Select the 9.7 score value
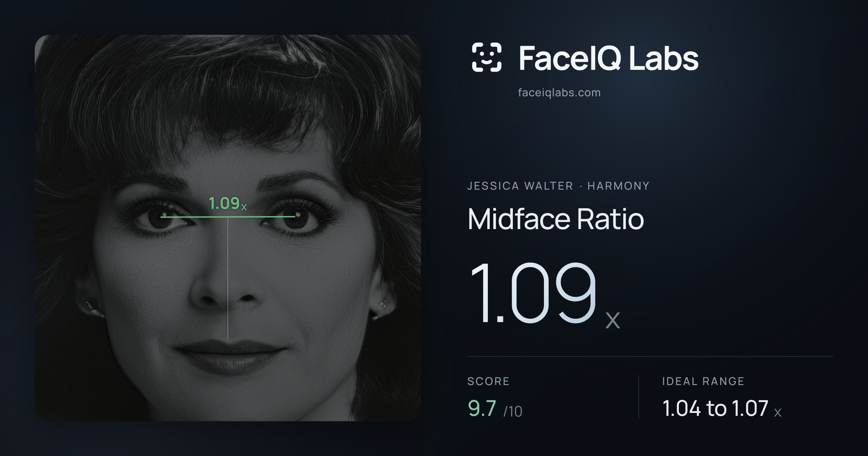Screen dimensions: 868x456 tap(482, 408)
